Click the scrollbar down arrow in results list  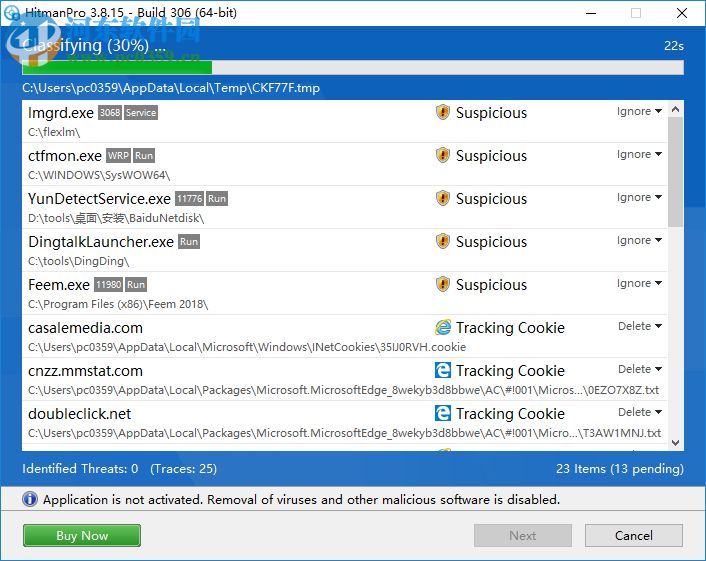(675, 443)
